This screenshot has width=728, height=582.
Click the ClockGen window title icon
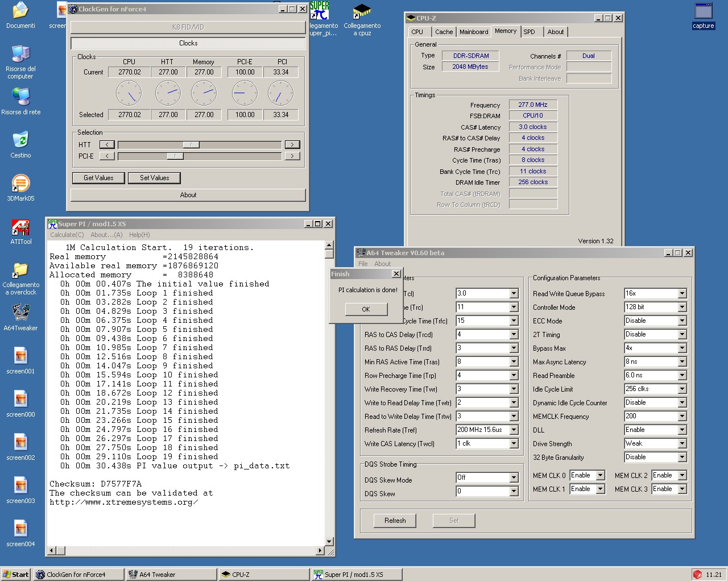point(73,9)
